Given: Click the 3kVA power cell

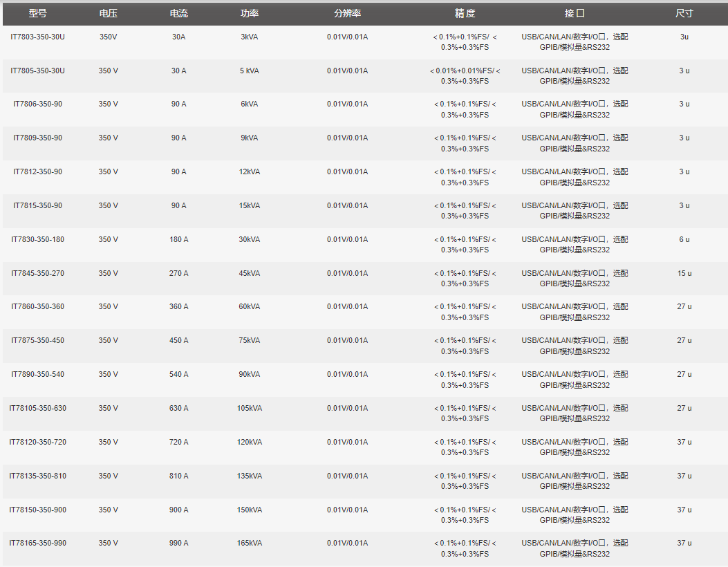Looking at the screenshot, I should tap(250, 37).
